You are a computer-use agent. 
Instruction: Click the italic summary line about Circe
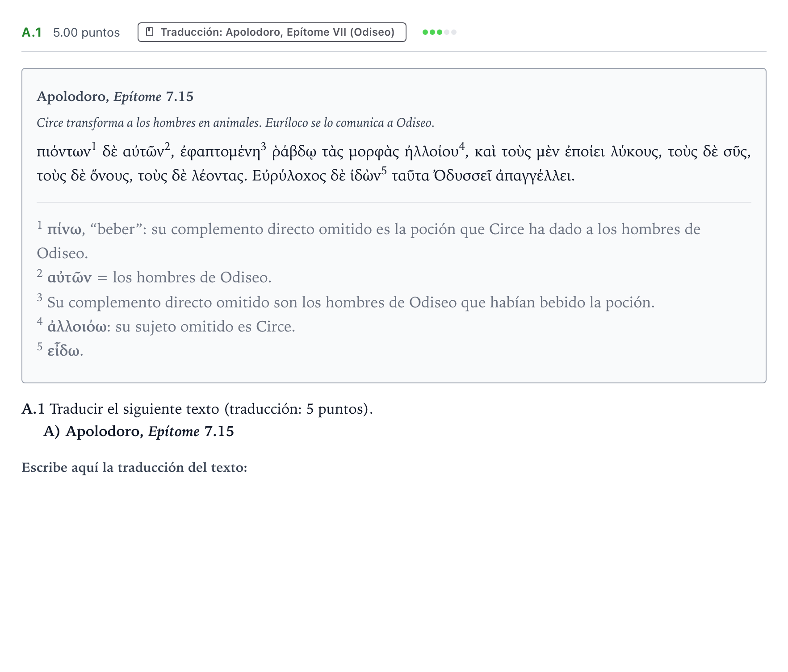(x=235, y=123)
